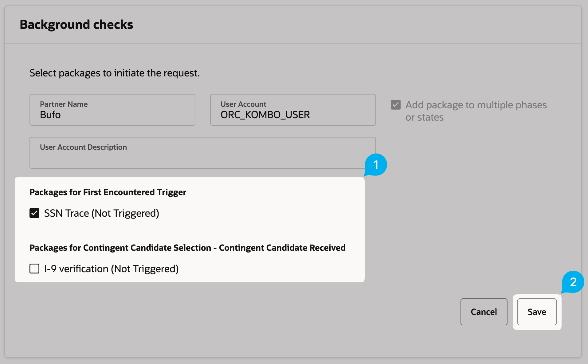
Task: Cancel the background checks dialog
Action: click(484, 312)
